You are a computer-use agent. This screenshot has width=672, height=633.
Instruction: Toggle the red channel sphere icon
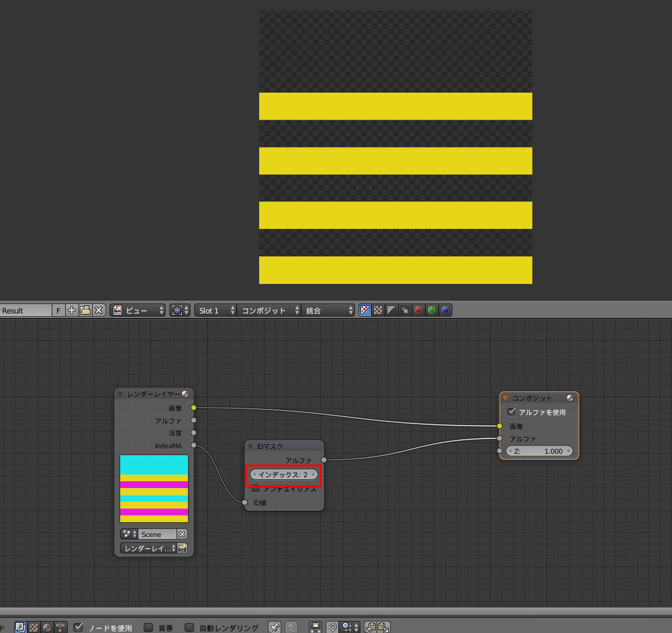(x=418, y=310)
